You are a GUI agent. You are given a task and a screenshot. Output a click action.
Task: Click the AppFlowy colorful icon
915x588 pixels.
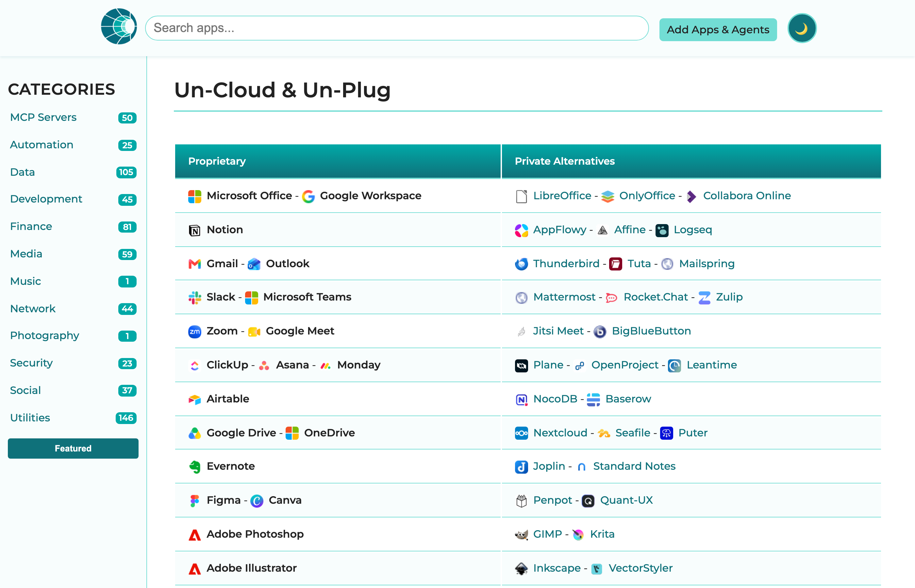click(x=521, y=230)
